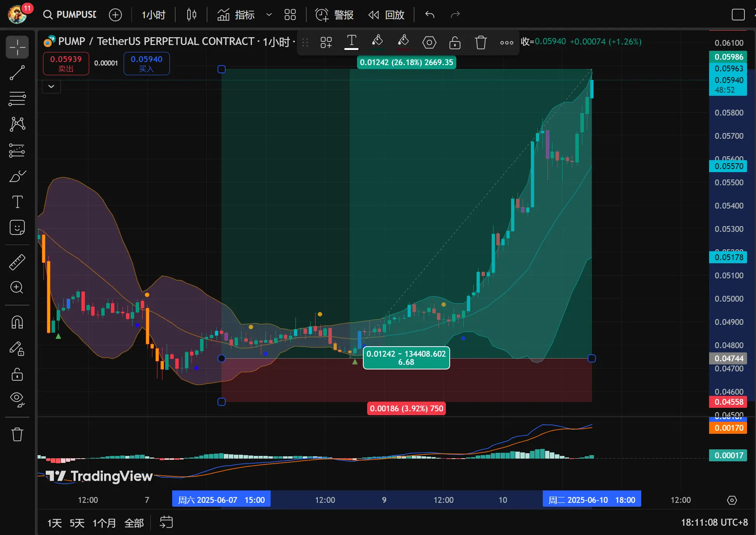The height and width of the screenshot is (535, 756).
Task: Open more options in floating toolbar
Action: [x=507, y=42]
